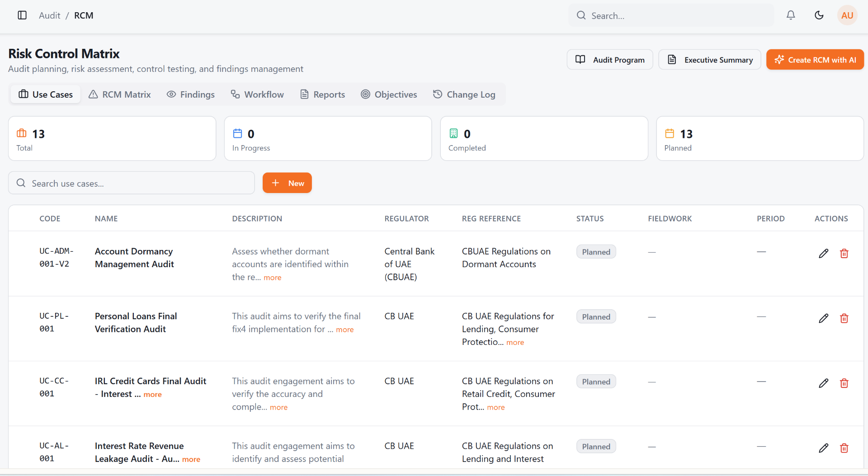Viewport: 868px width, 476px height.
Task: Click code UC-AL-001
Action: click(54, 452)
